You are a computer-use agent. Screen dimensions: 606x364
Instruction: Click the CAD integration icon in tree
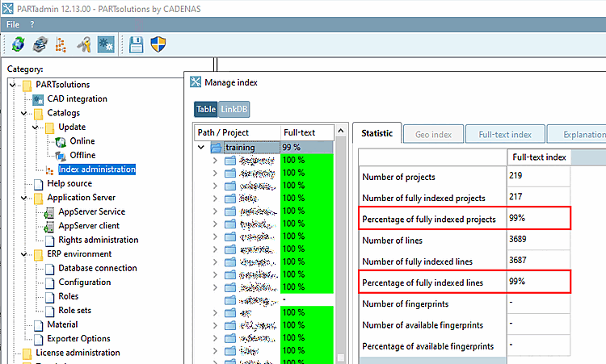pos(38,99)
